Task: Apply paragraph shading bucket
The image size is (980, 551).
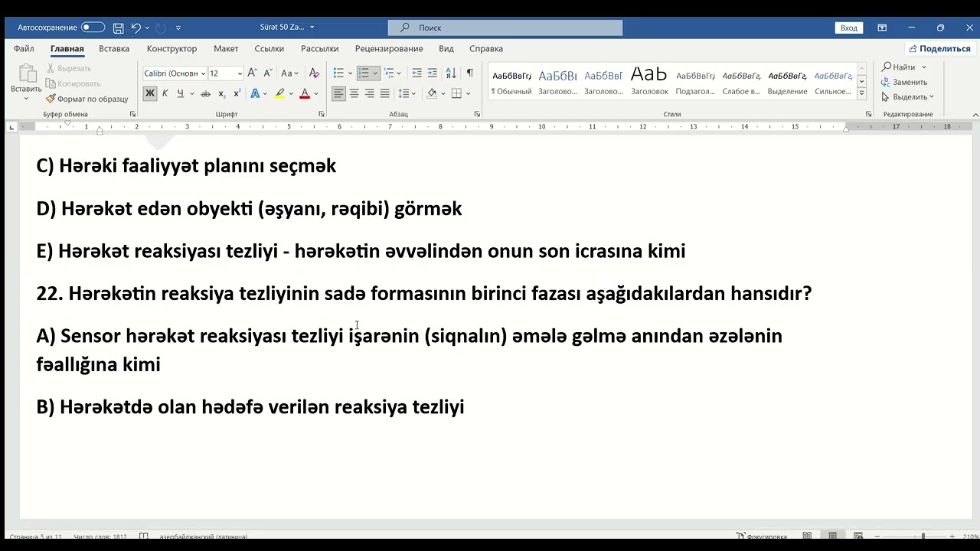Action: point(432,93)
